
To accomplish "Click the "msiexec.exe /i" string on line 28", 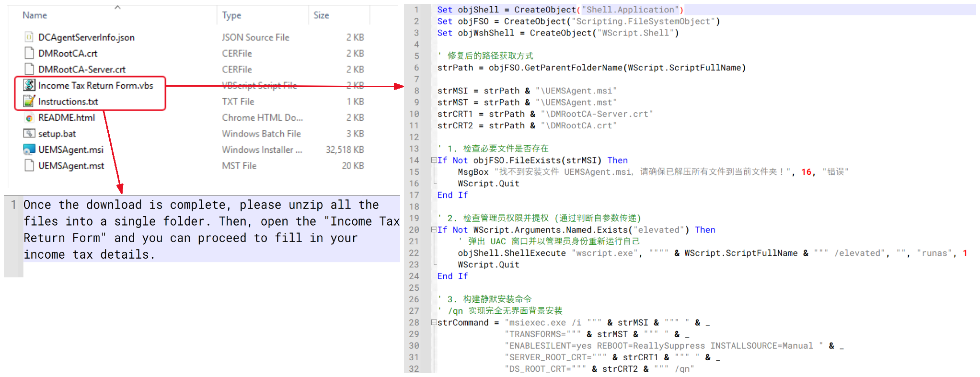I will click(553, 322).
